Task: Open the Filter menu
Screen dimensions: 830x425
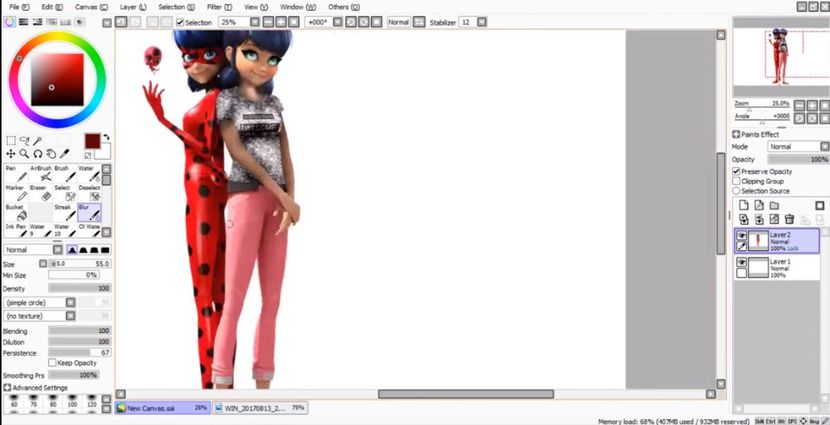Action: pos(219,7)
